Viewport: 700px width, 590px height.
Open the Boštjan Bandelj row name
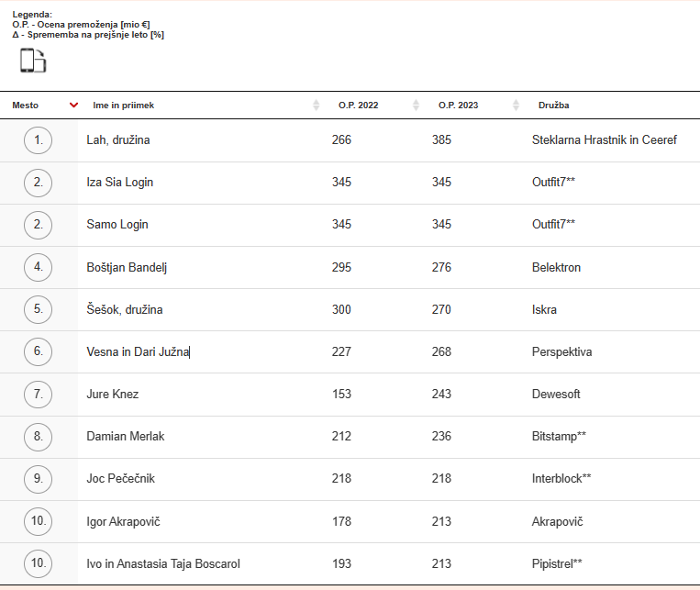(127, 268)
